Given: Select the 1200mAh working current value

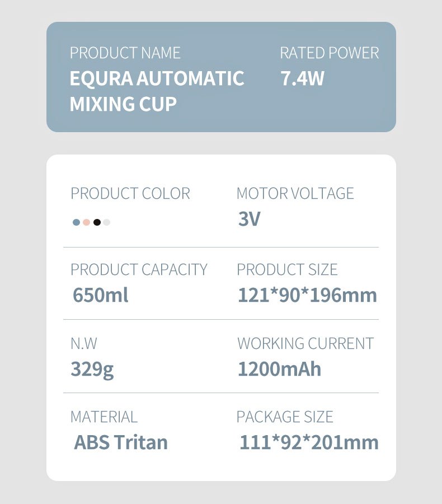Looking at the screenshot, I should click(x=279, y=370).
